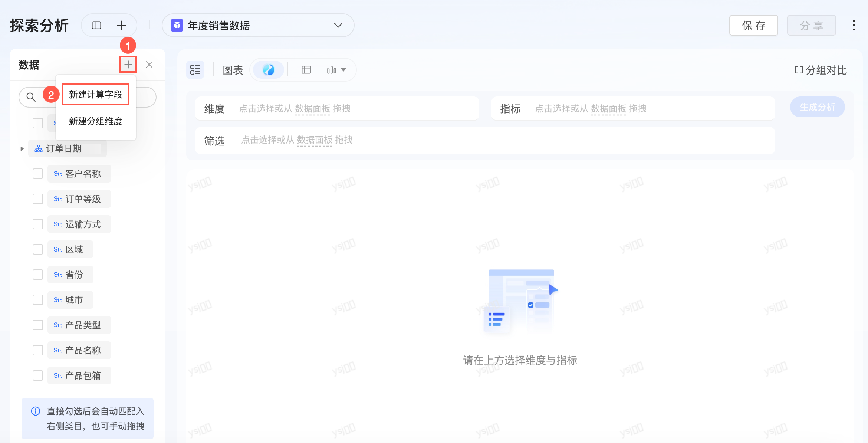Open the bar chart type dropdown arrow
868x443 pixels.
click(x=343, y=70)
